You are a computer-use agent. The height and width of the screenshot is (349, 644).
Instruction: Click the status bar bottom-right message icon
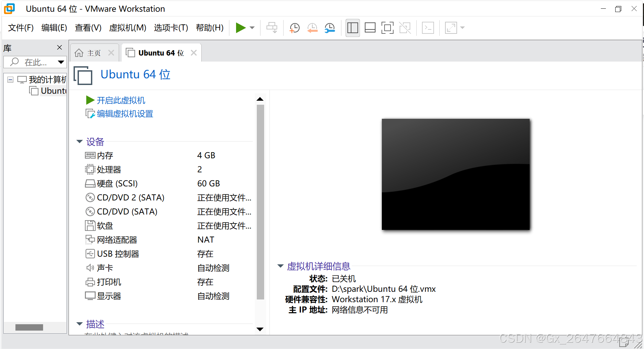(x=624, y=343)
